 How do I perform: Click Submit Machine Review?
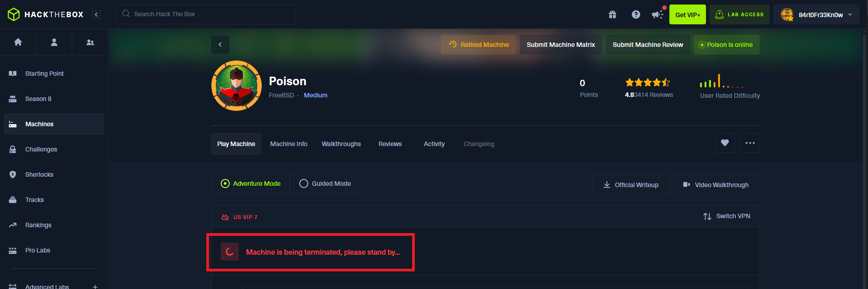point(648,45)
